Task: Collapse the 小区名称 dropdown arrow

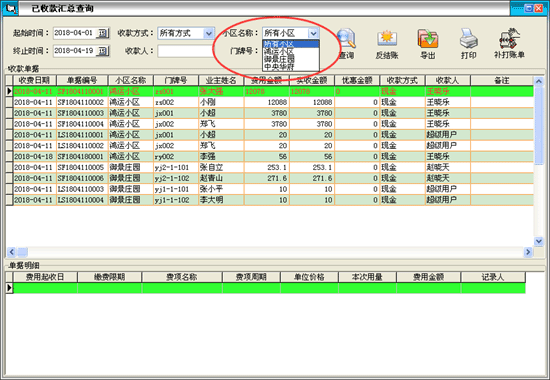Action: (313, 33)
